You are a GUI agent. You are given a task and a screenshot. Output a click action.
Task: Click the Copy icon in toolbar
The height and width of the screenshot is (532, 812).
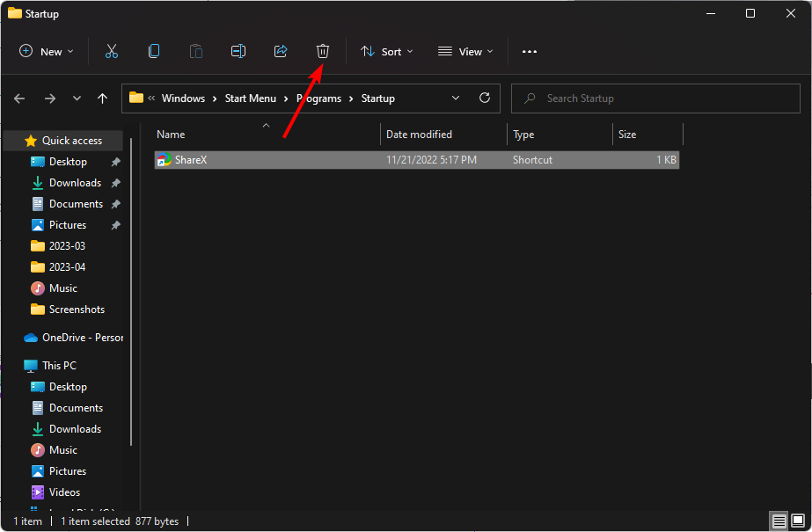pos(154,51)
